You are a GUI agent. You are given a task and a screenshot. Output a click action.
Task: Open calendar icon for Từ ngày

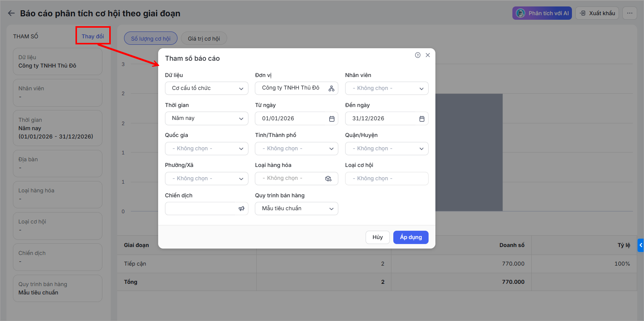pos(332,119)
